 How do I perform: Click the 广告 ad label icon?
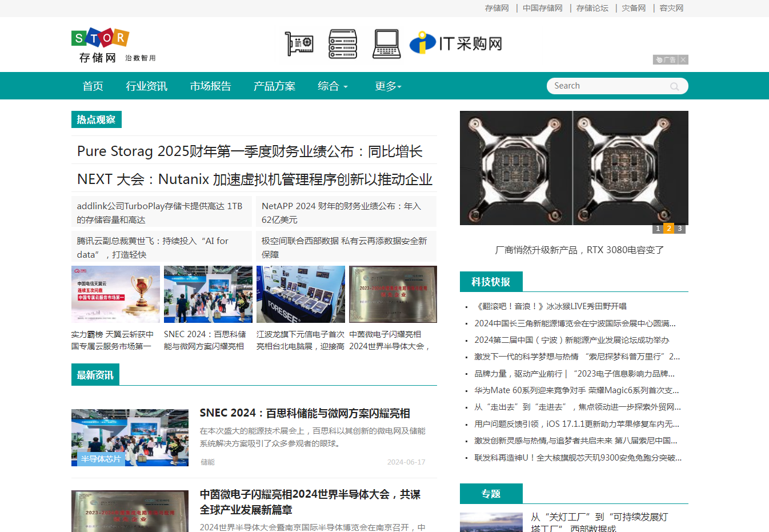tap(666, 59)
